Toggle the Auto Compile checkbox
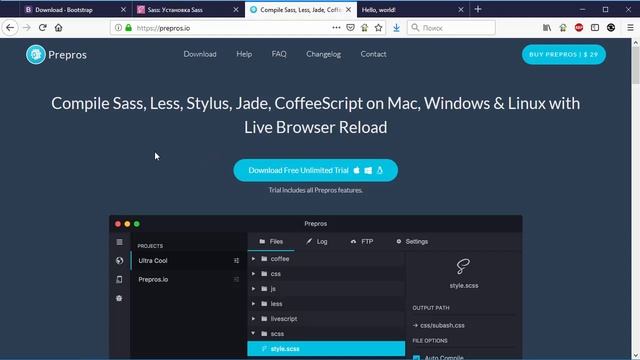Viewport: 640px width, 360px height. point(416,358)
